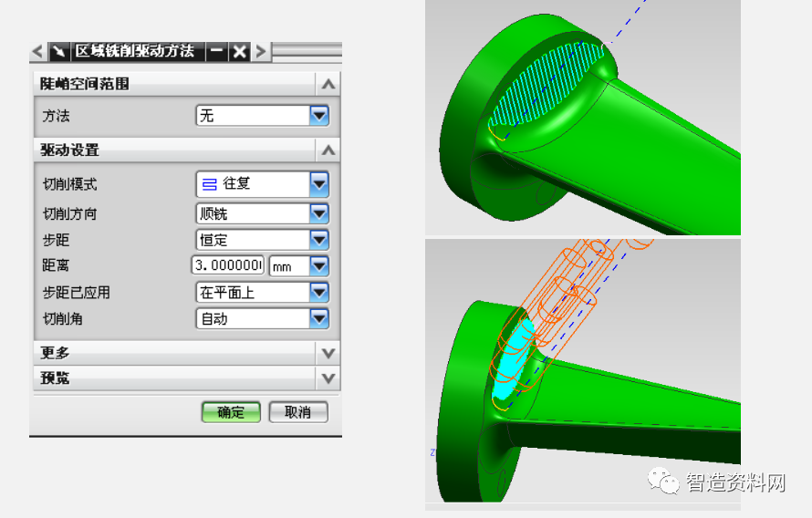
Task: Click the 切削角 label
Action: [x=63, y=319]
